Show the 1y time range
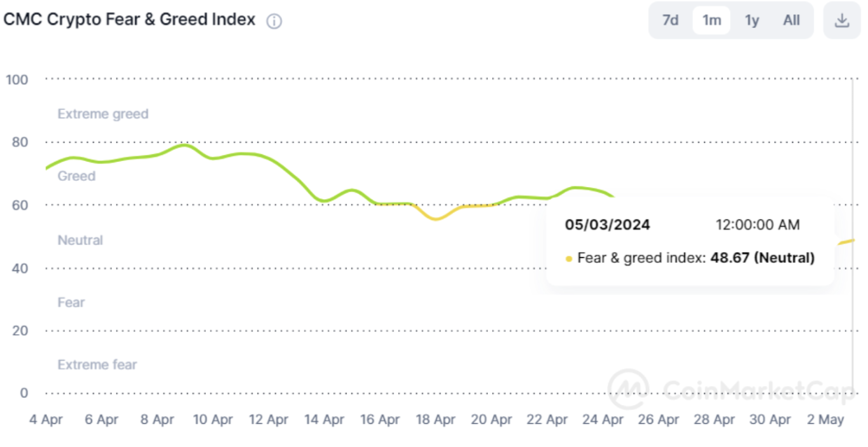The height and width of the screenshot is (447, 868). pyautogui.click(x=752, y=20)
